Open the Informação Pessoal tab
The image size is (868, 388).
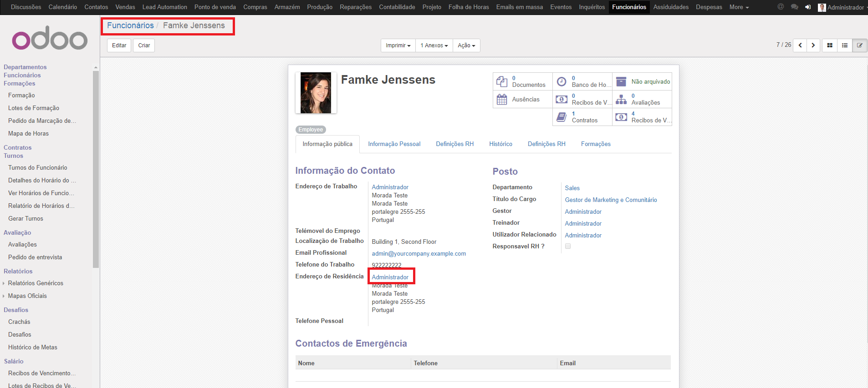[394, 144]
